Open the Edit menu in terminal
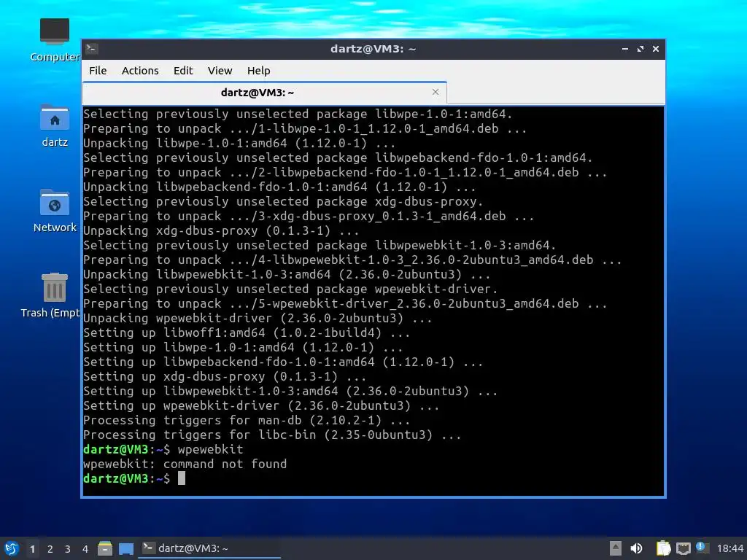The image size is (747, 560). click(183, 71)
